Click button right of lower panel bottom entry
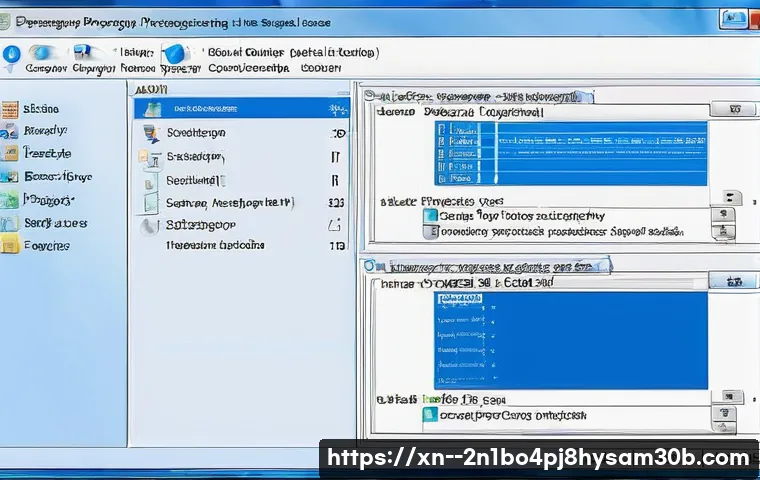Viewport: 760px width, 480px height. pos(724,413)
